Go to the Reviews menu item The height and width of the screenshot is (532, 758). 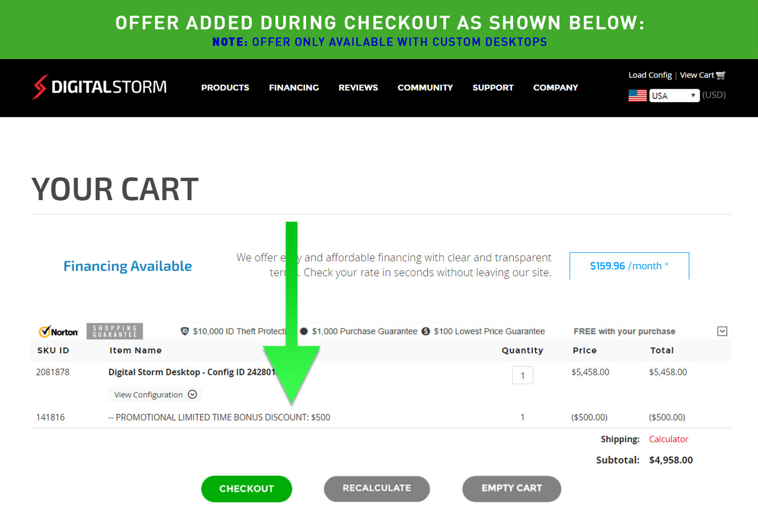[x=358, y=88]
